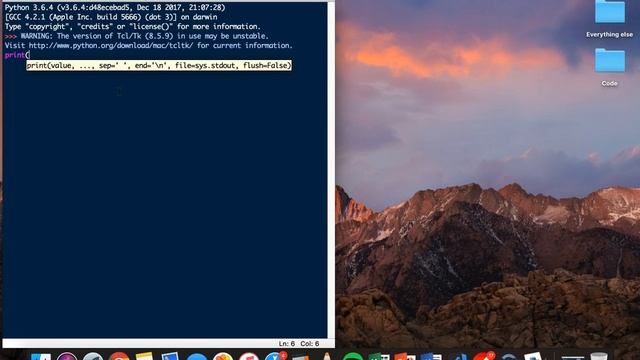This screenshot has width=640, height=360.
Task: Click the 'Code' folder label
Action: click(x=609, y=83)
